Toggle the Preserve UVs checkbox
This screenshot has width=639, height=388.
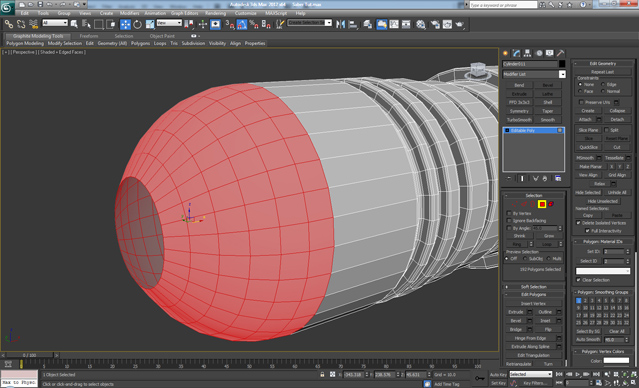pos(581,102)
